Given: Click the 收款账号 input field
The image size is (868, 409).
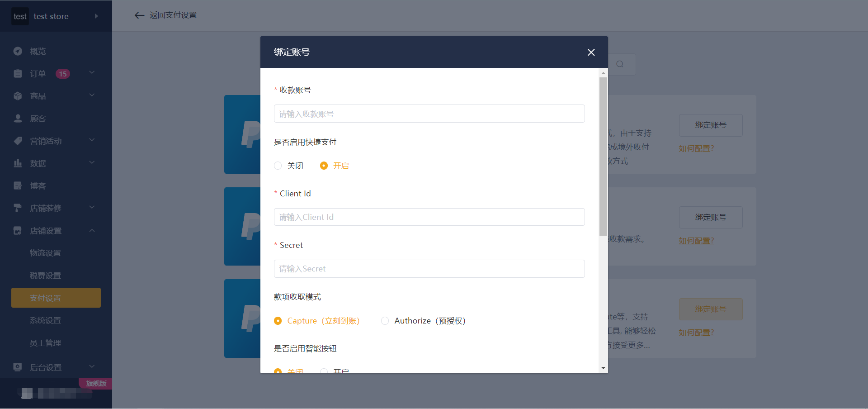Looking at the screenshot, I should pos(429,114).
